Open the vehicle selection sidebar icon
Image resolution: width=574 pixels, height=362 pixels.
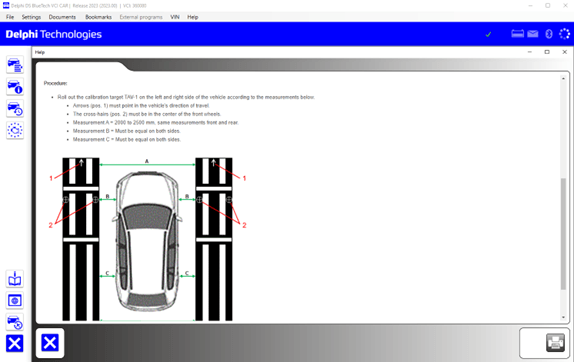pos(15,65)
